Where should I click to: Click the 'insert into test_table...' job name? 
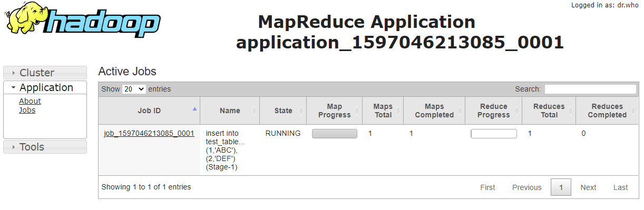(226, 150)
